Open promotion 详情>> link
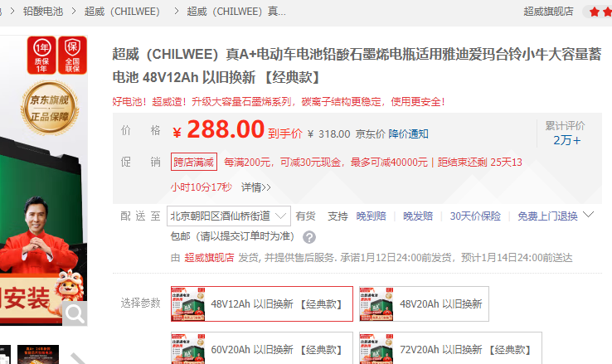 coord(256,187)
